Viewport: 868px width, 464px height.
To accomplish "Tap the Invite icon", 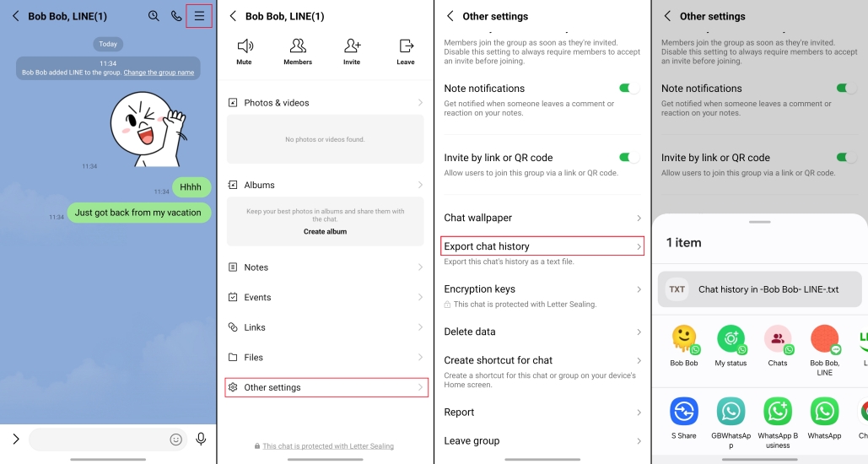I will 352,51.
